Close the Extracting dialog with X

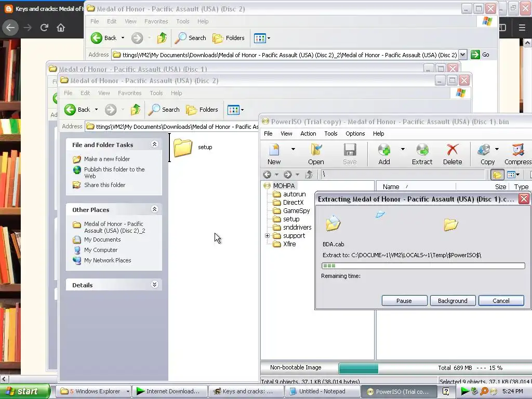point(524,198)
